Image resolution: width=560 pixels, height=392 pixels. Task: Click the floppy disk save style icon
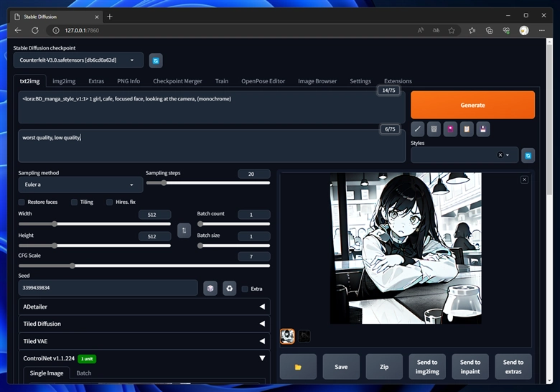point(483,129)
